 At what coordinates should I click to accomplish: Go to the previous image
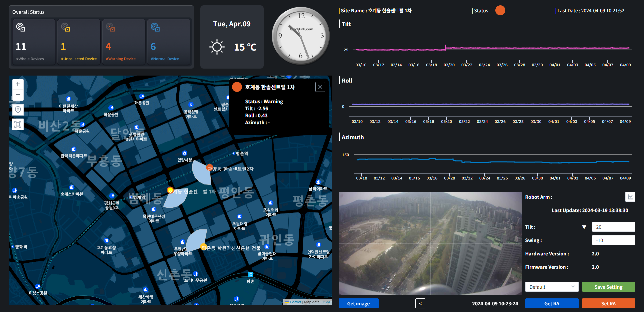(x=420, y=303)
